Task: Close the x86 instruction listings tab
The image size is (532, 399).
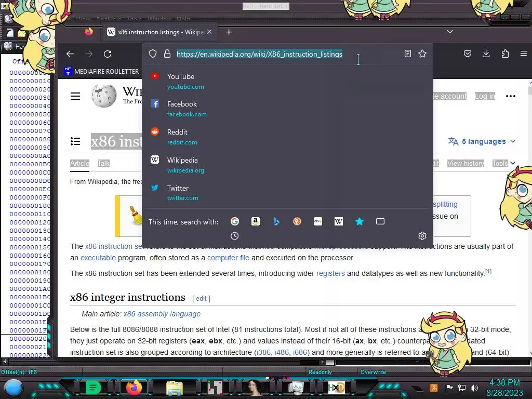Action: tap(209, 32)
